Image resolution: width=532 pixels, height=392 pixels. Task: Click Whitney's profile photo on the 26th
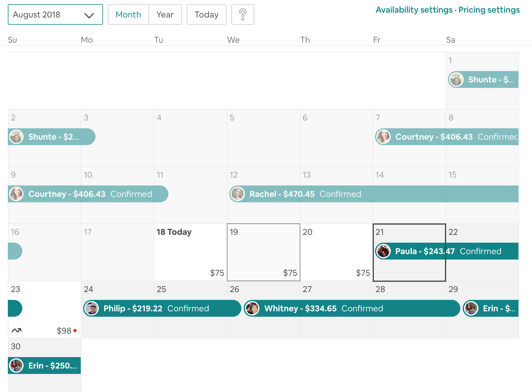[252, 308]
